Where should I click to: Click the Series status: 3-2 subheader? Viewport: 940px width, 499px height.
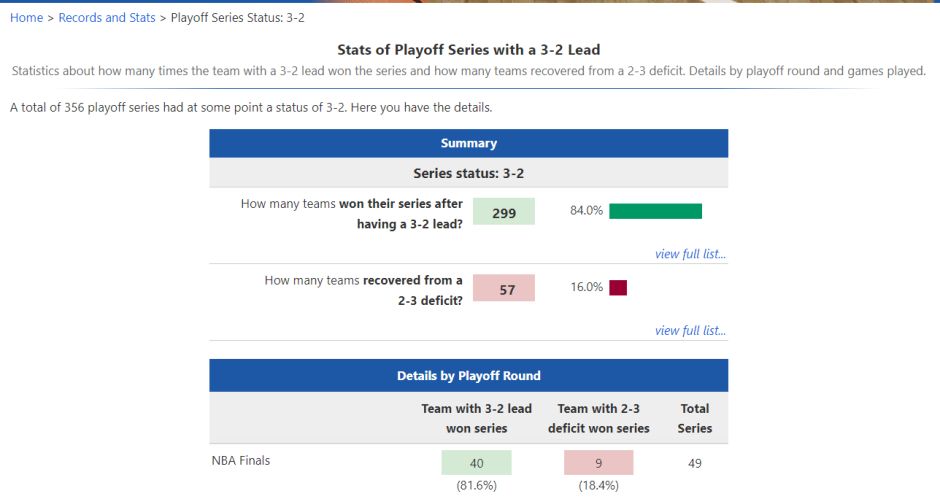click(469, 173)
